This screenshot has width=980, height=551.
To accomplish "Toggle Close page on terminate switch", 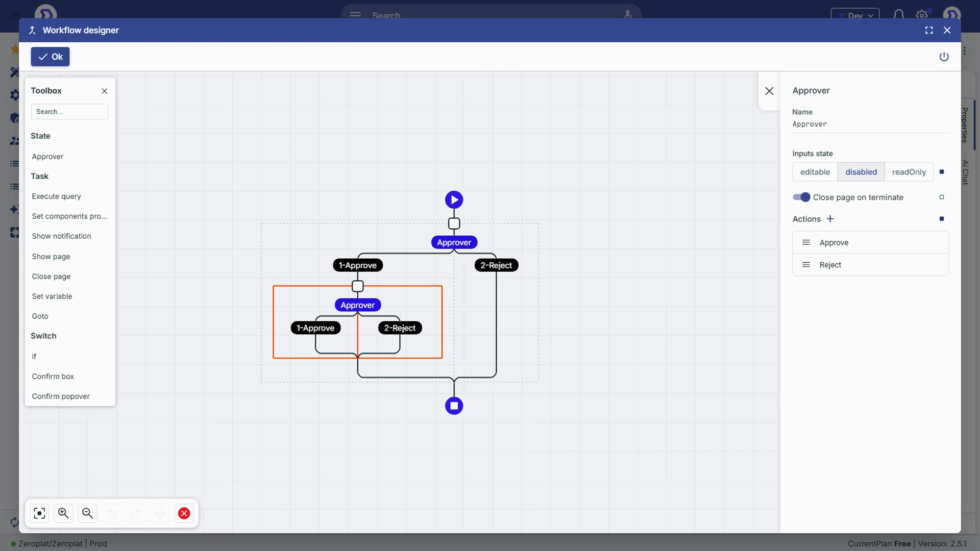I will click(801, 197).
